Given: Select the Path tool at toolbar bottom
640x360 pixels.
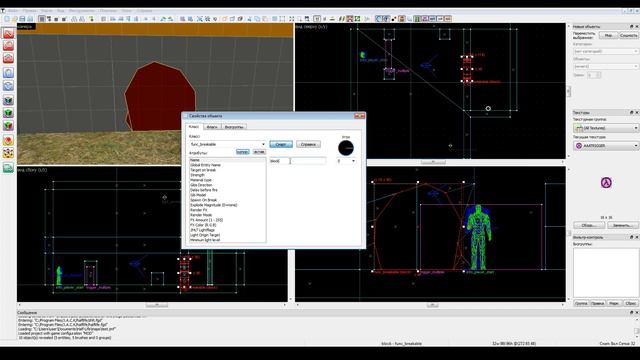Looking at the screenshot, I should pos(8,167).
